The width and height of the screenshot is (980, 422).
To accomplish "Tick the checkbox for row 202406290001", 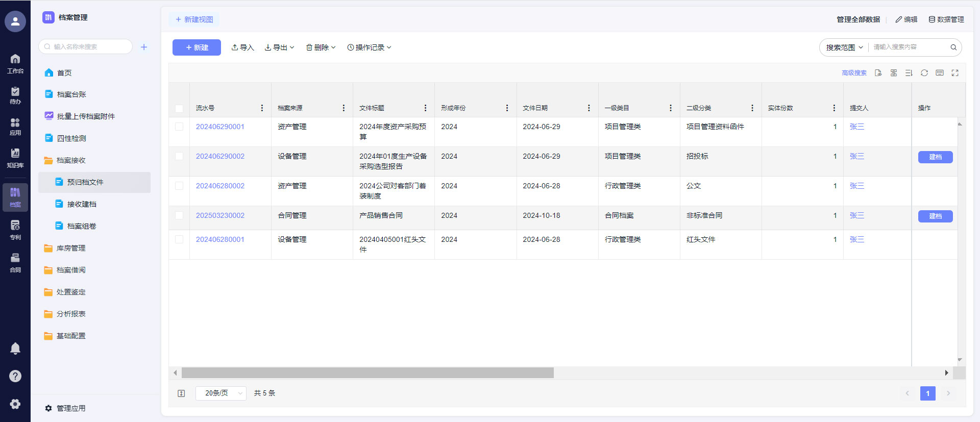I will tap(179, 127).
